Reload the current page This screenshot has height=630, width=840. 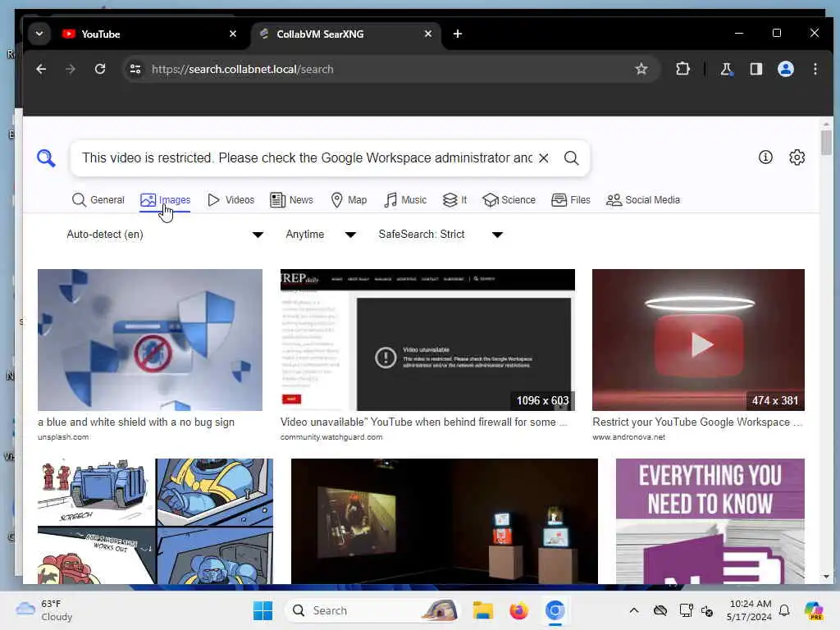[x=100, y=69]
